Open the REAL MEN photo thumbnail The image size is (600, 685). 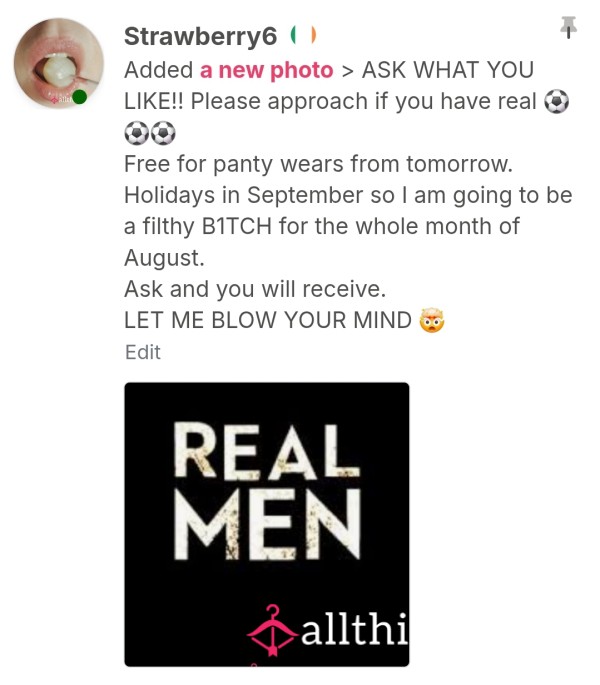[267, 524]
